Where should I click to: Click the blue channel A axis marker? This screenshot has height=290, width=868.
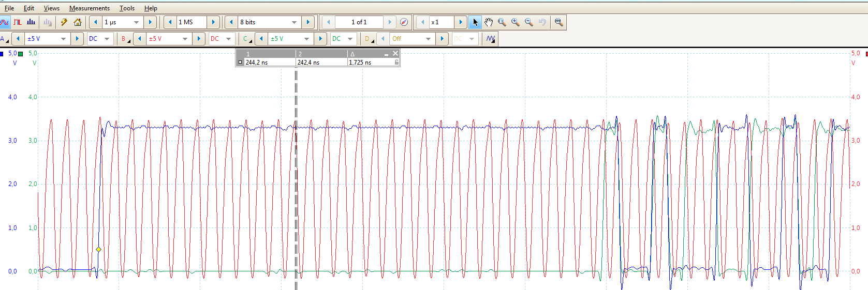point(2,54)
